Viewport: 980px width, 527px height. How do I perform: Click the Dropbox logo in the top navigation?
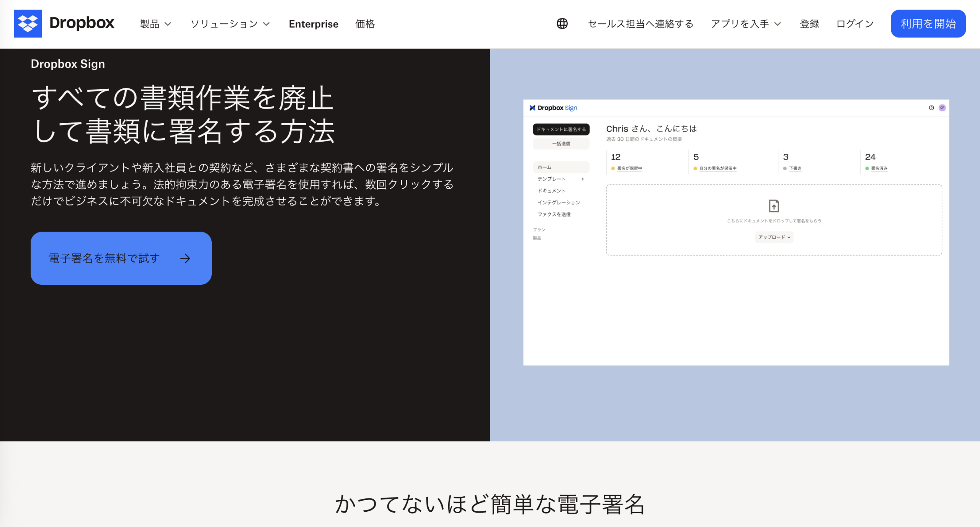[x=64, y=23]
